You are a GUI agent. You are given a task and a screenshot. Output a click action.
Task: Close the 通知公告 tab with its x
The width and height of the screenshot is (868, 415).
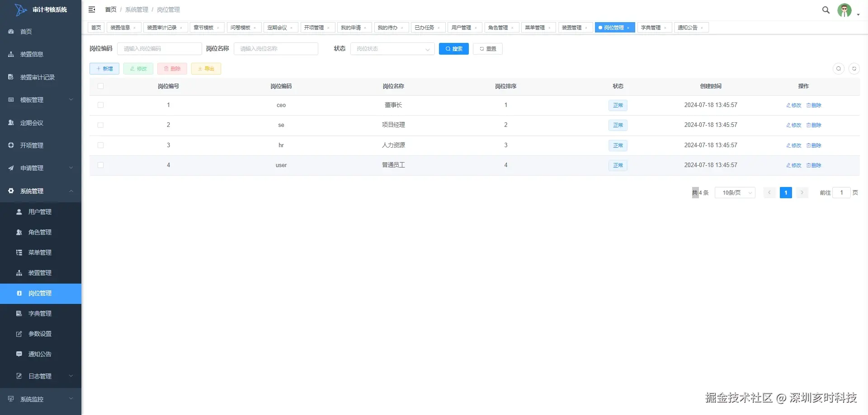[702, 28]
